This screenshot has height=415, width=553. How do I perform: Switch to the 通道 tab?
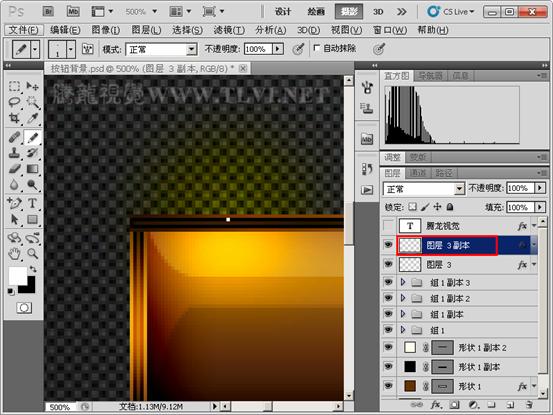pyautogui.click(x=418, y=173)
